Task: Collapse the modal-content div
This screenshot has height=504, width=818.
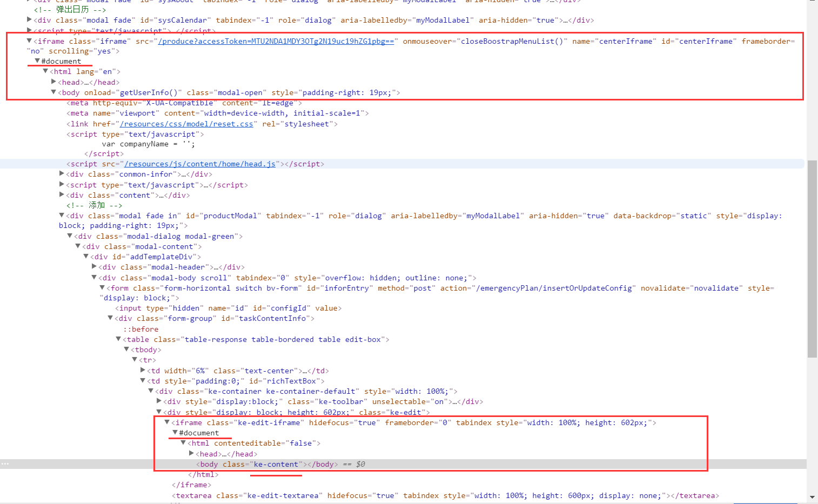Action: (78, 246)
